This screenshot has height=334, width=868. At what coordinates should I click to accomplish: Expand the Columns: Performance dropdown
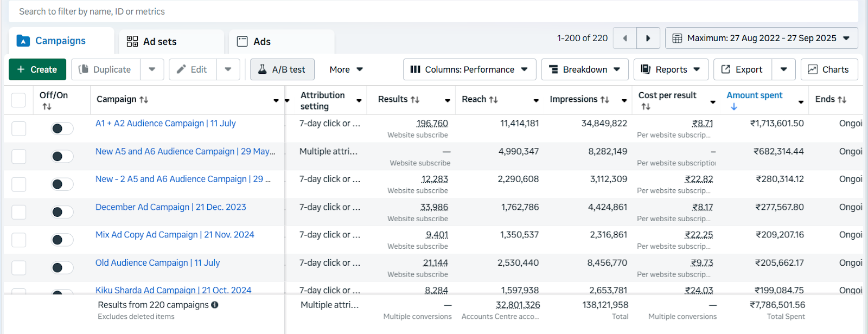(x=469, y=69)
